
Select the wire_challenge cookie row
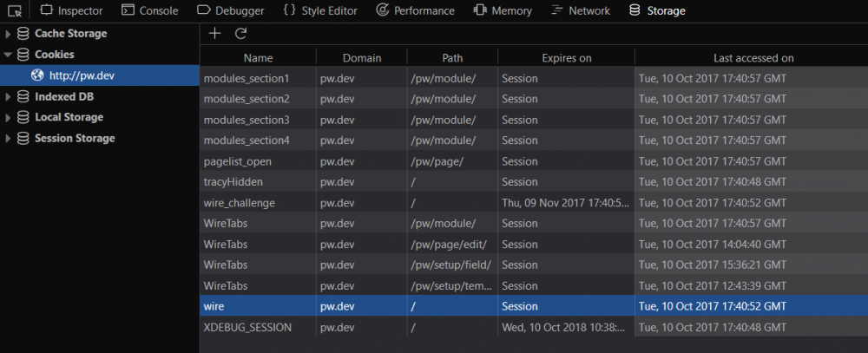(239, 203)
